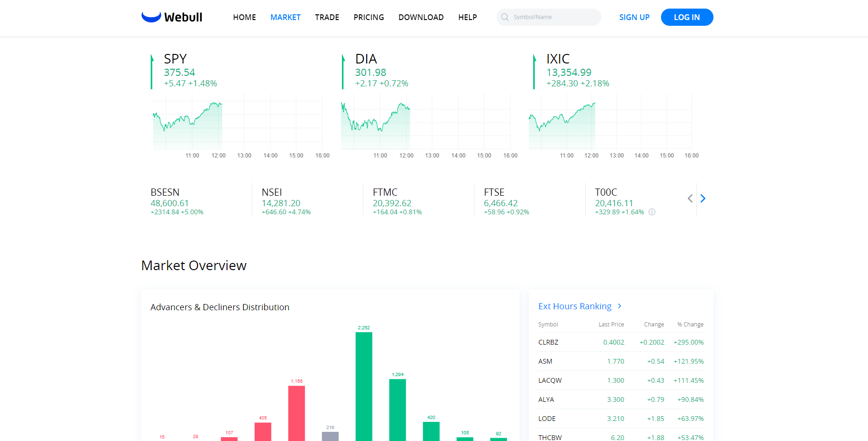
Task: Open Ext Hours Ranking arrow
Action: click(x=620, y=306)
